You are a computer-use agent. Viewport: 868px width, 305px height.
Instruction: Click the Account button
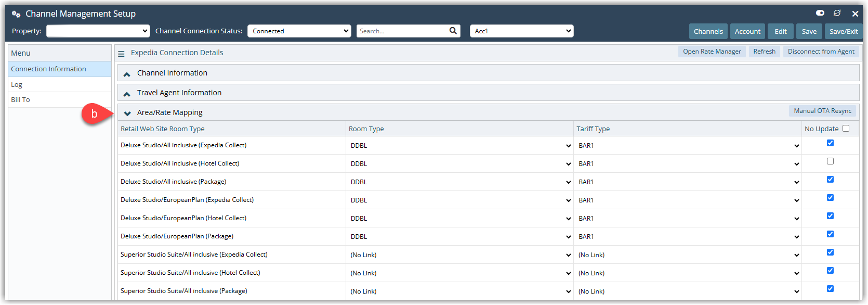point(747,31)
